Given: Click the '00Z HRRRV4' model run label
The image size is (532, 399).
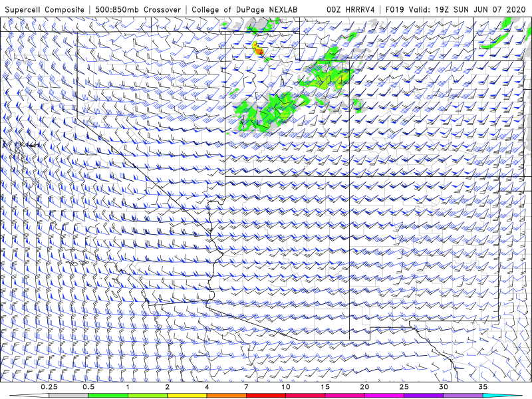Looking at the screenshot, I should [350, 9].
